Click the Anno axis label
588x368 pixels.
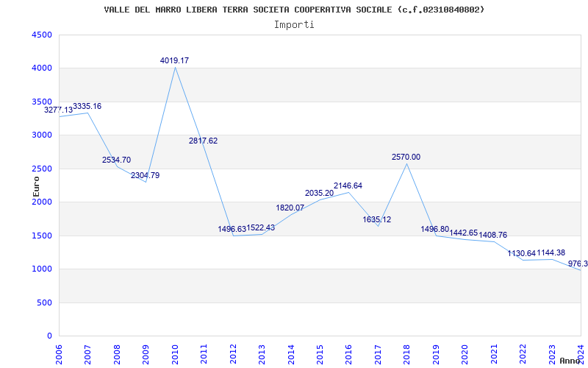click(x=570, y=361)
